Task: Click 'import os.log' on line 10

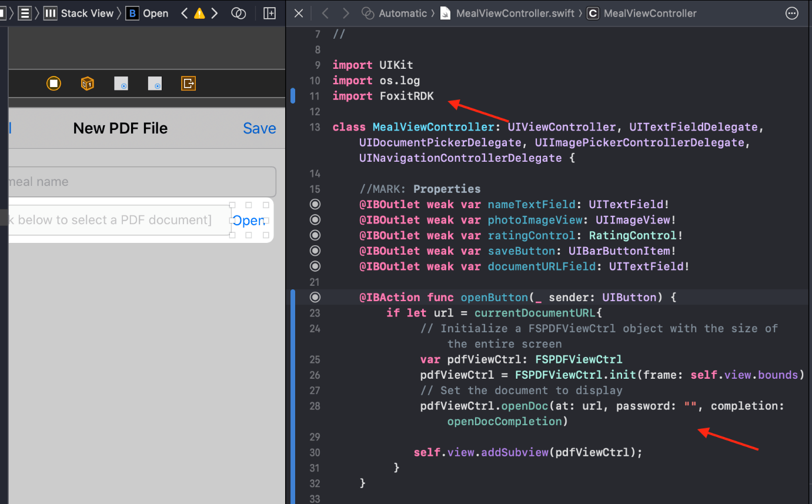Action: pos(376,81)
